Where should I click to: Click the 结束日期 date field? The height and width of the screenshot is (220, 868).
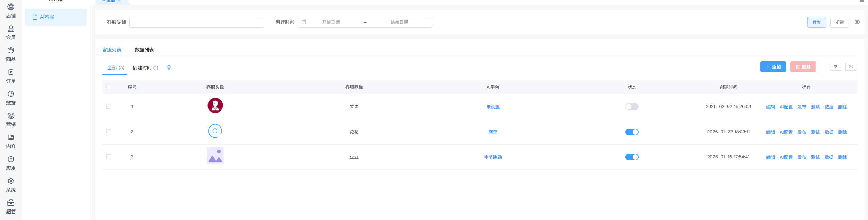[x=399, y=22]
